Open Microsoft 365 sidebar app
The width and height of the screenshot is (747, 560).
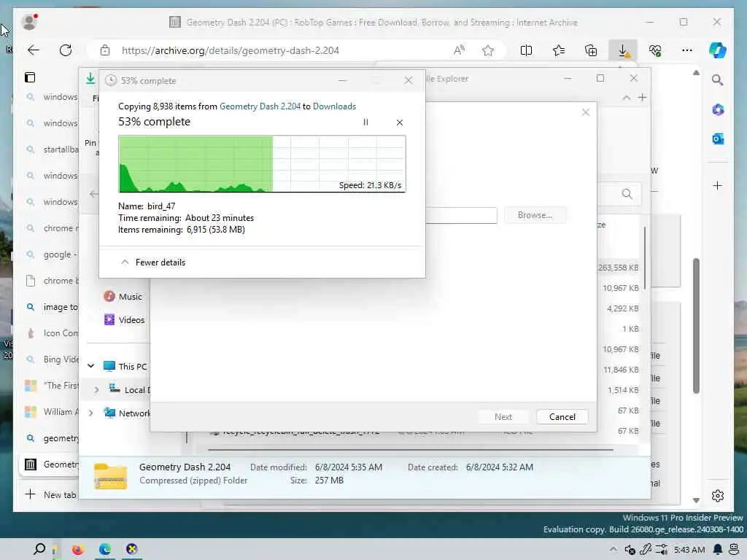[718, 110]
